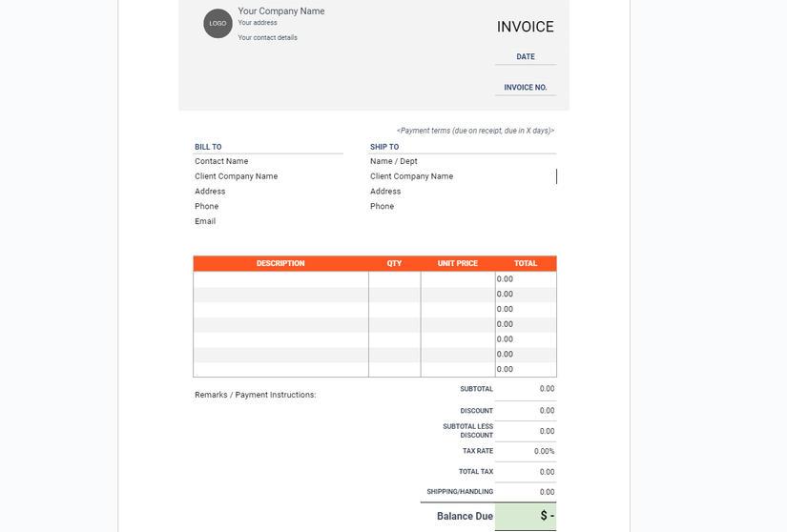Select the SHIPPING/HANDLING amount value
Viewport: 787px width, 532px height.
pos(547,492)
